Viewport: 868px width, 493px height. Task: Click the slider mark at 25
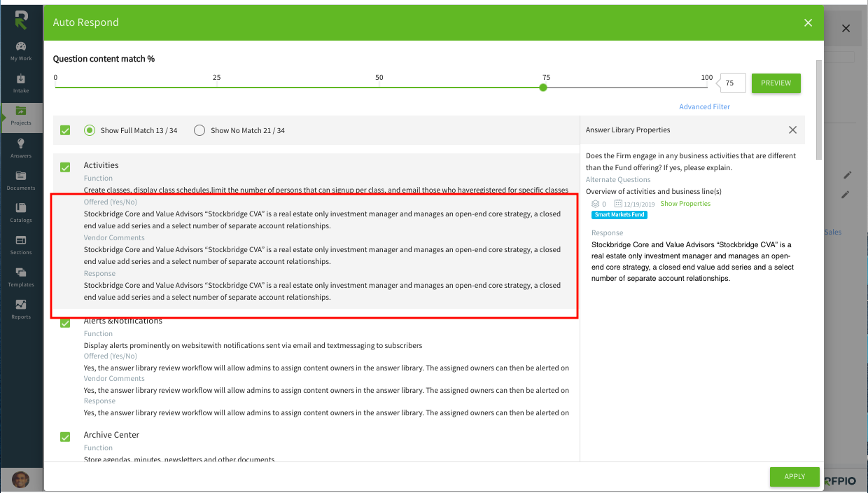tap(217, 78)
